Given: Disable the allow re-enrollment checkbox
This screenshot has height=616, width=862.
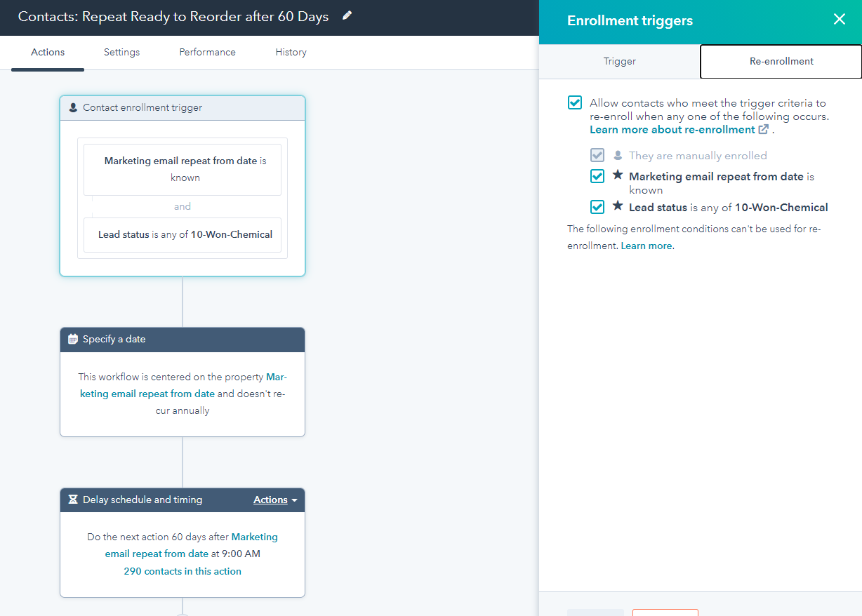Looking at the screenshot, I should (x=574, y=102).
